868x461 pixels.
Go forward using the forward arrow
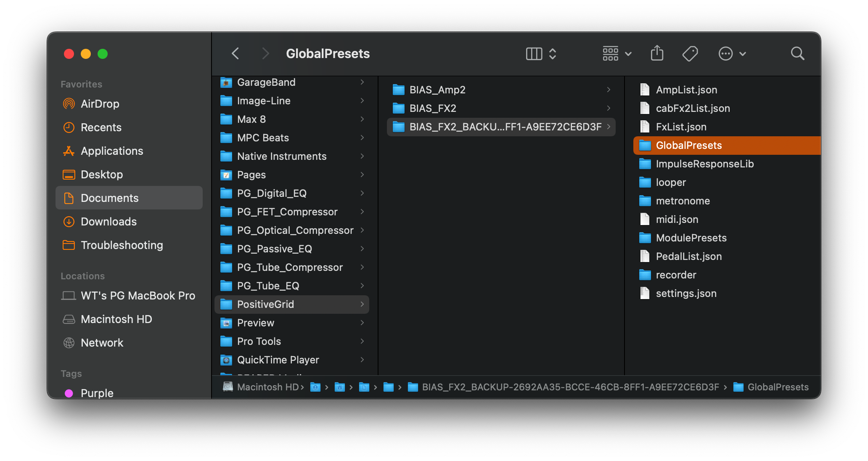click(265, 53)
